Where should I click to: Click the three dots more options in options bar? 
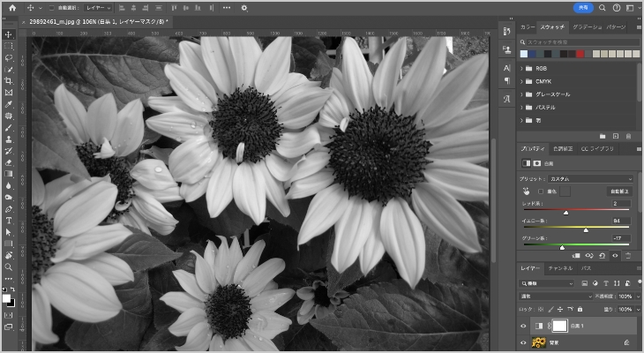[x=227, y=8]
